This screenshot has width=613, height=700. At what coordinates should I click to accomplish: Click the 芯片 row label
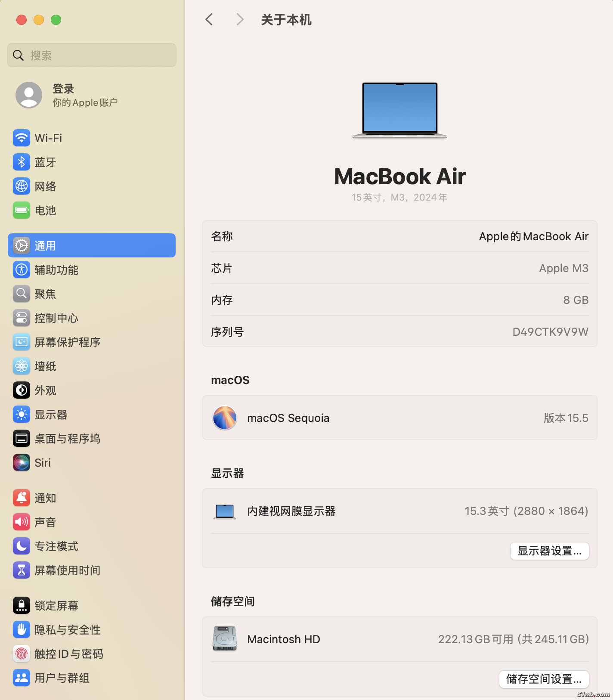222,268
